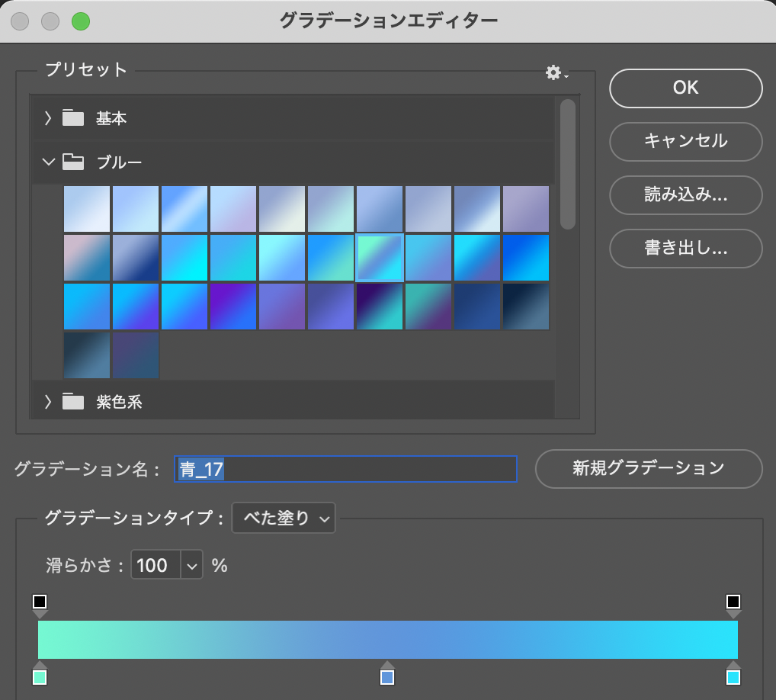Select the right black opacity stop
Screen dimensions: 776x700
[x=733, y=602]
